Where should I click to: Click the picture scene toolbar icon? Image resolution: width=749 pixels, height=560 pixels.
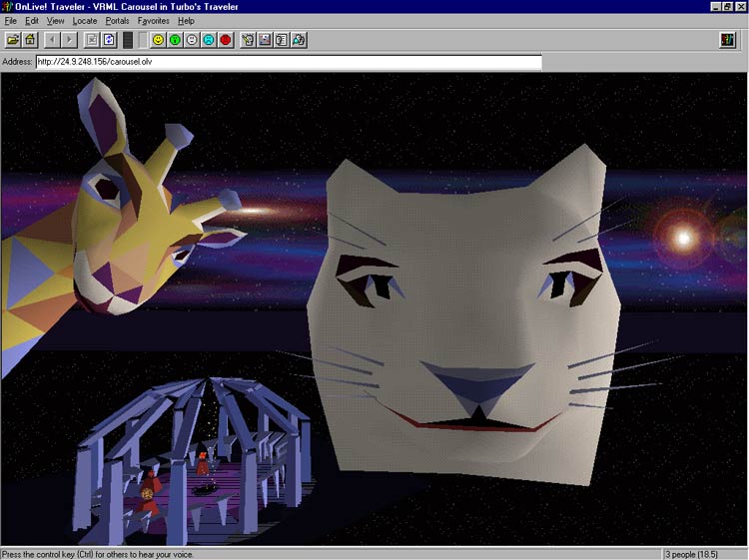[x=265, y=40]
